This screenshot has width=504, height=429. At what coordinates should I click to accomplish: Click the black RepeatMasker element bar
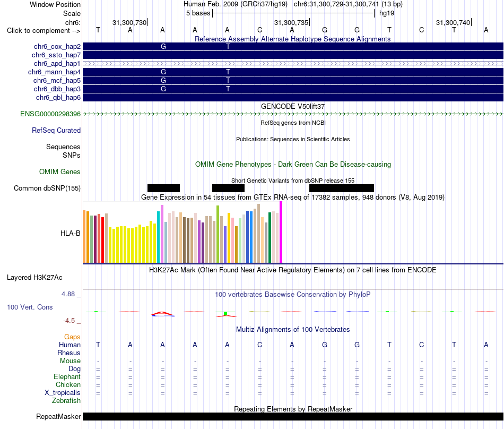(293, 416)
